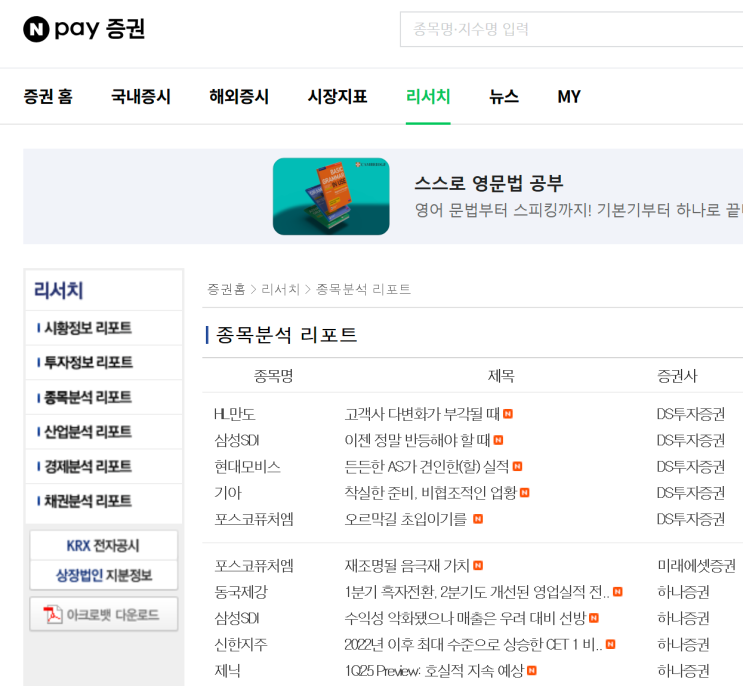The height and width of the screenshot is (686, 743).
Task: Open the 뉴스 menu
Action: [504, 97]
